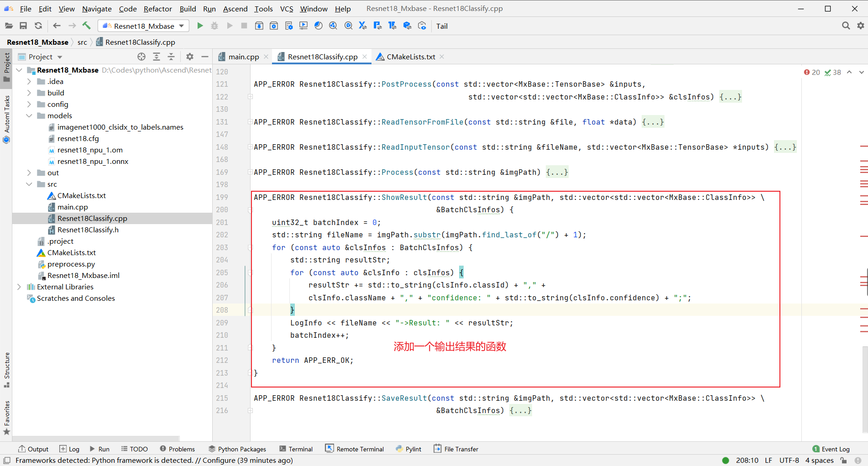Collapse the Resnet18_Mxbase root node

[19, 70]
